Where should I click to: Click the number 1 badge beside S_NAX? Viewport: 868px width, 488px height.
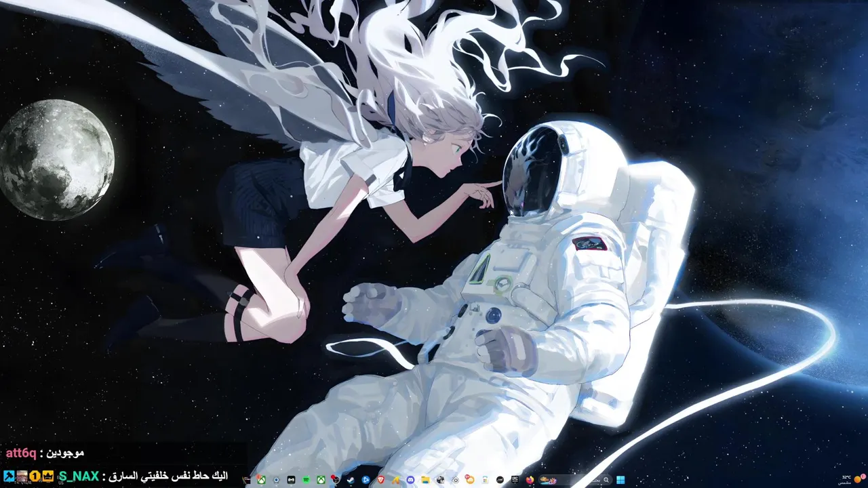click(35, 476)
